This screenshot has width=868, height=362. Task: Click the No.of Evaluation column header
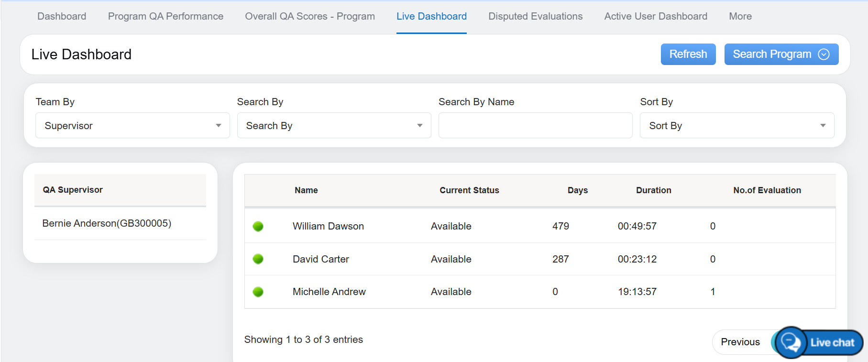(x=767, y=190)
